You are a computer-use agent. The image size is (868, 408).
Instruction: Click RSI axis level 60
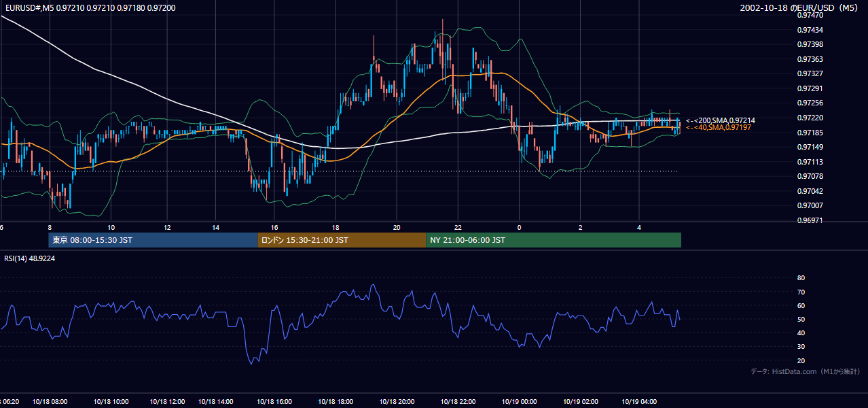pyautogui.click(x=801, y=305)
